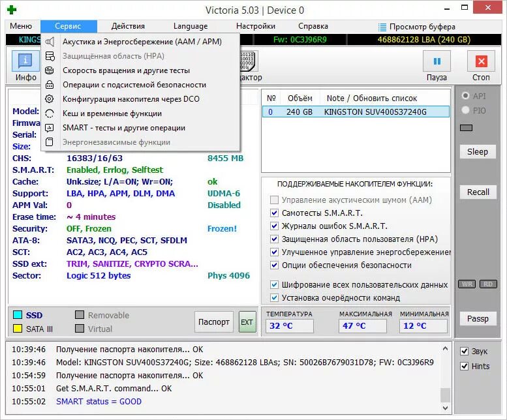Image resolution: width=507 pixels, height=420 pixels.
Task: Click the green EXT button
Action: coord(247,322)
